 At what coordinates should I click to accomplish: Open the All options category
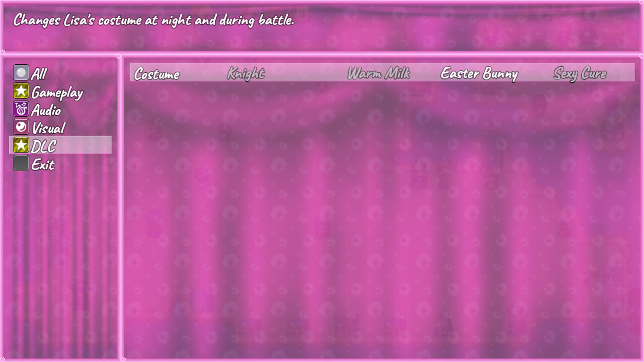(39, 74)
